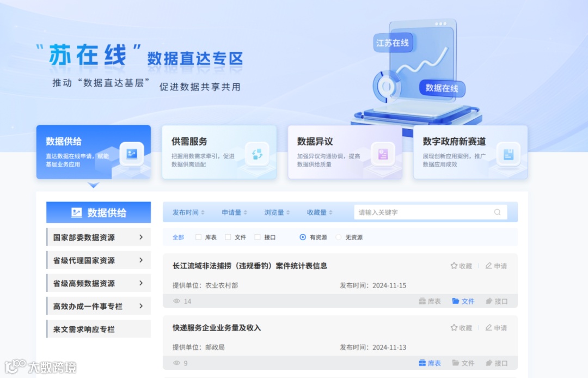Click provider text 提供单位: 农业农村部

tap(205, 285)
